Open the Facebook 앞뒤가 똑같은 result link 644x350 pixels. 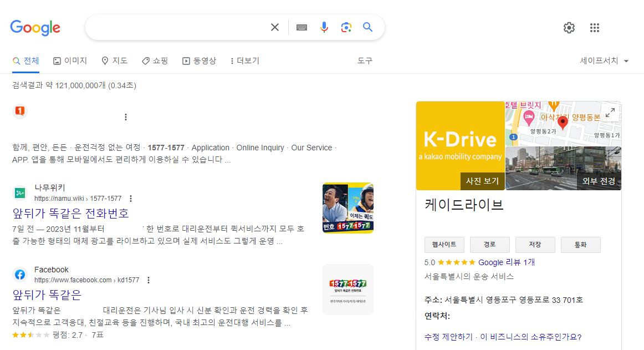(x=47, y=295)
